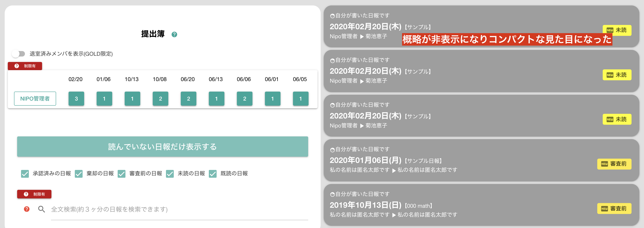Click the help icon inside the table's 制限有 badge
This screenshot has height=228, width=644.
pyautogui.click(x=17, y=66)
